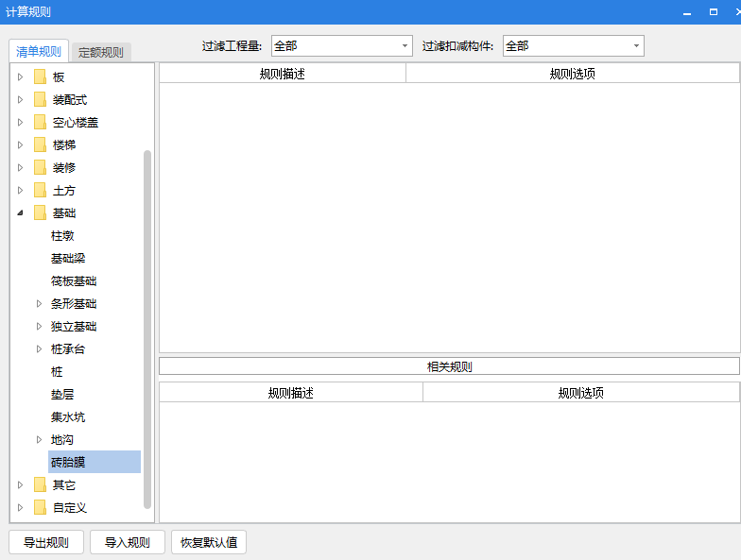This screenshot has width=741, height=560.
Task: Select 垫层 in the tree
Action: [x=62, y=395]
